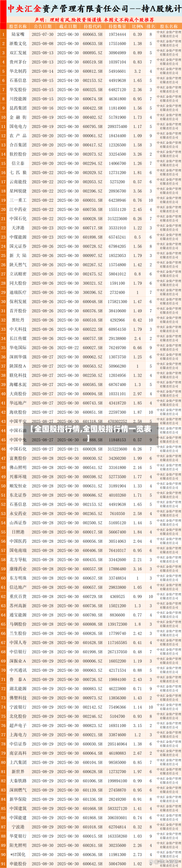Click share count 583327120
This screenshot has width=182, height=868.
point(117,809)
